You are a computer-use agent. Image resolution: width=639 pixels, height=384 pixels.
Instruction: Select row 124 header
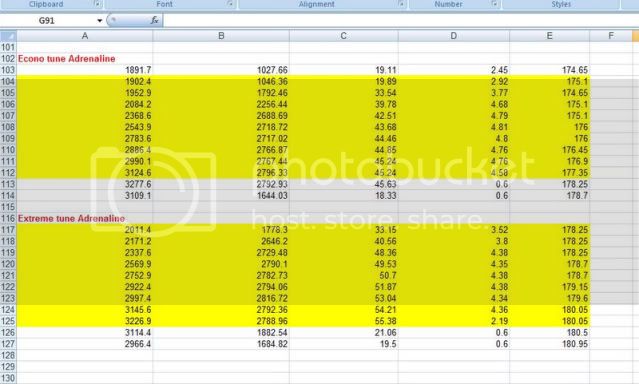point(8,310)
